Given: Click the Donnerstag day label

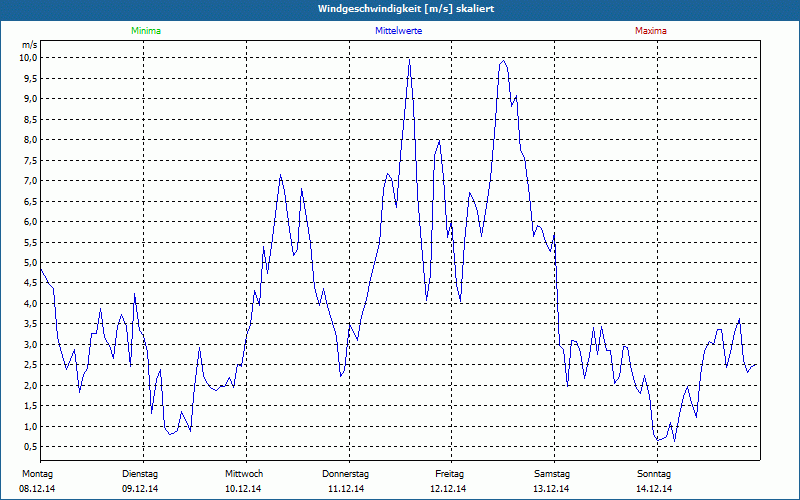Looking at the screenshot, I should 345,474.
